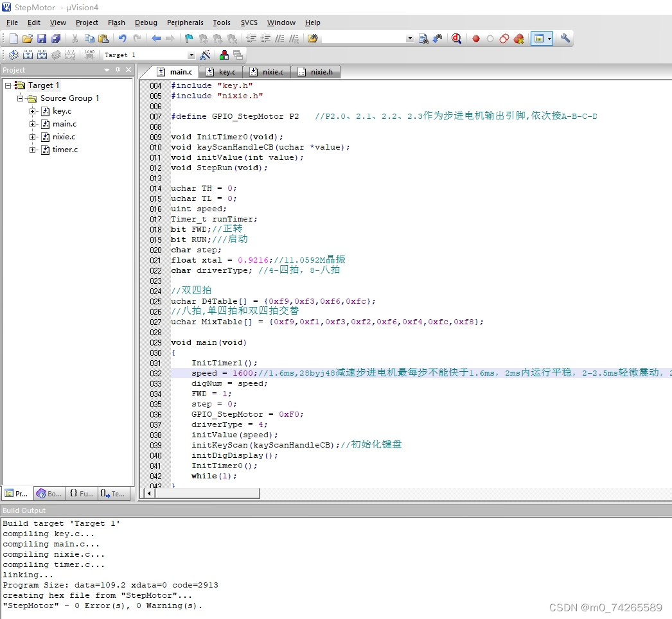Image resolution: width=672 pixels, height=619 pixels.
Task: Undo the last edit
Action: pos(123,39)
